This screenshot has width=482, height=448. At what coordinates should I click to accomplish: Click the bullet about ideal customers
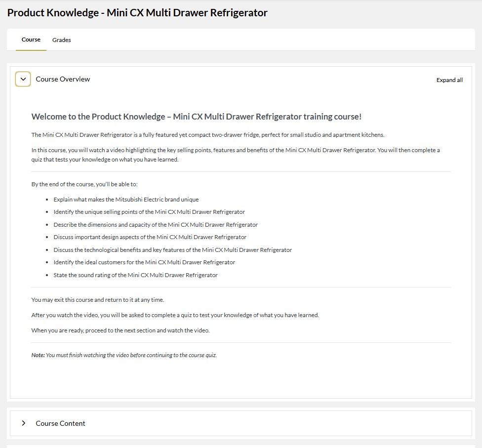144,262
